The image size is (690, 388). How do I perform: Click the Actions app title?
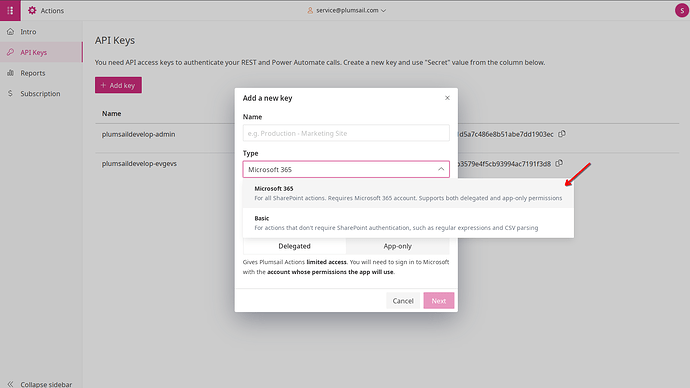(52, 11)
